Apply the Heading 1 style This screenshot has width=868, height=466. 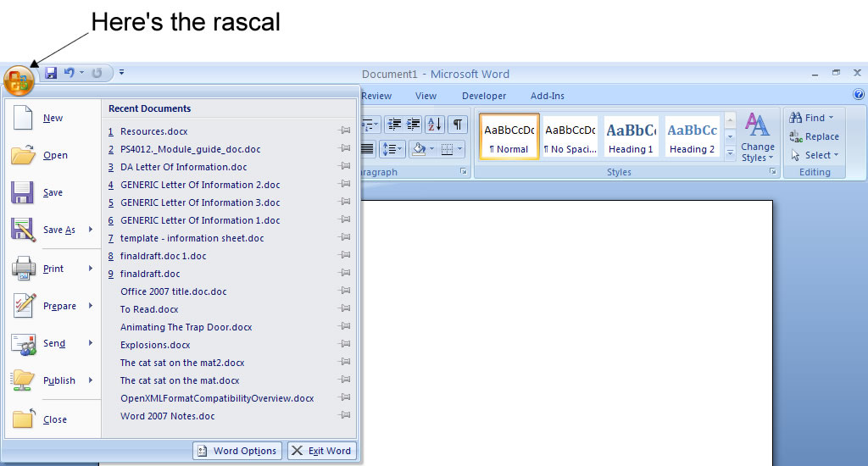pyautogui.click(x=631, y=136)
